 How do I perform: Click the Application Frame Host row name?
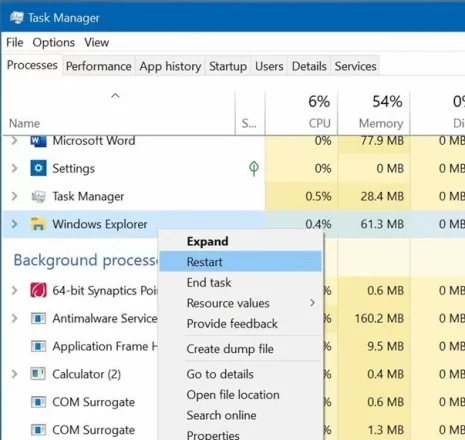tap(105, 346)
